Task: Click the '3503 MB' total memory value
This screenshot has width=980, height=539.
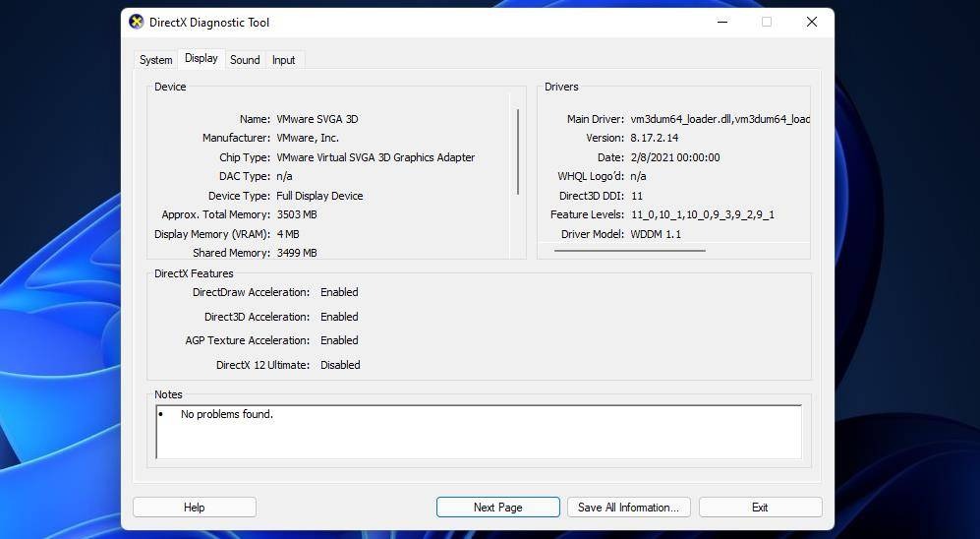Action: (297, 214)
